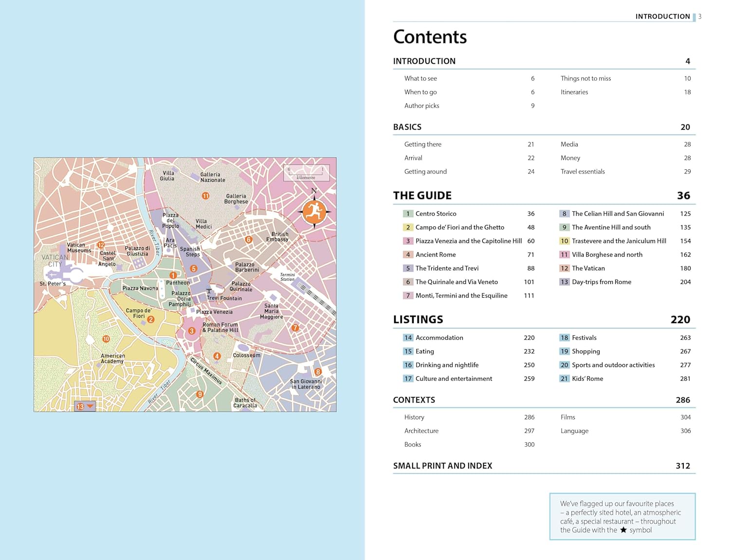Select 'Piazza Venezia and the Capitoline Hill'
730x560 pixels.
[469, 241]
